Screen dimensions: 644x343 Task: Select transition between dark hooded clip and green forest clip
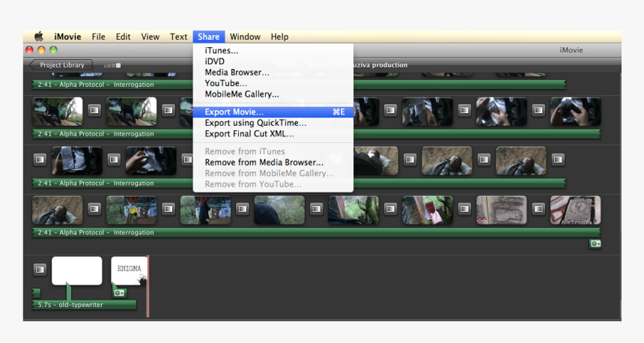click(316, 209)
